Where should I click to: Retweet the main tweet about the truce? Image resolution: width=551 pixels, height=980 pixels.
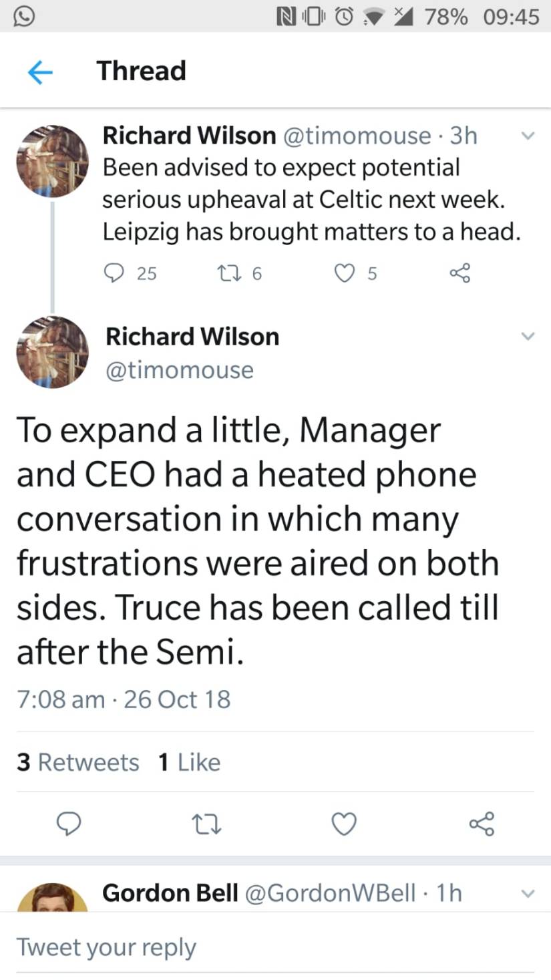point(207,825)
